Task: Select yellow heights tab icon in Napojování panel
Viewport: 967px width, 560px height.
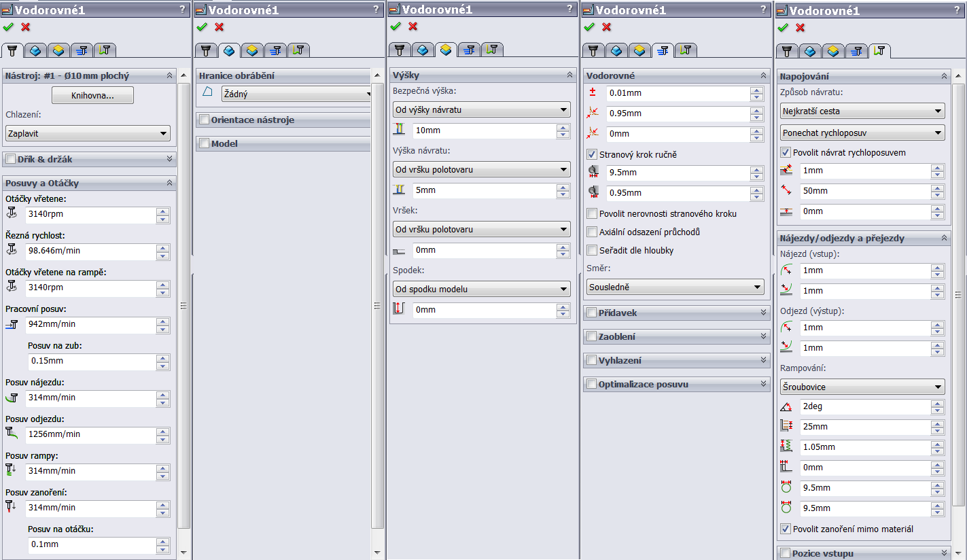Action: [833, 50]
